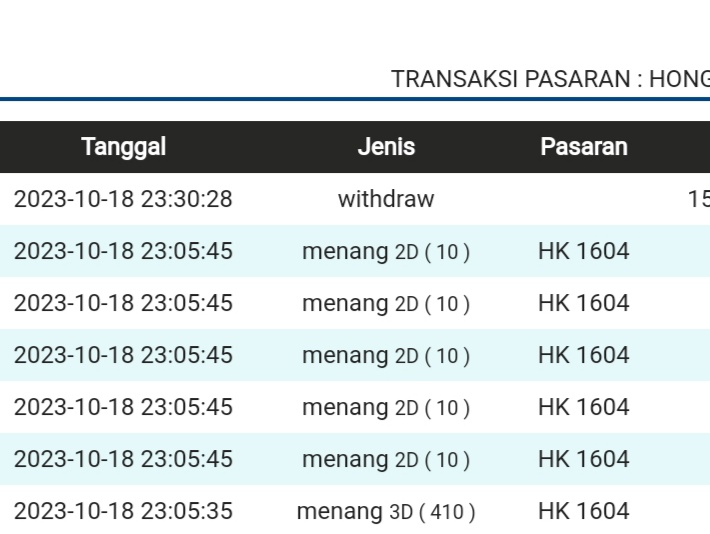Click the withdraw row value starting with 15
This screenshot has height=534, width=710.
point(698,199)
